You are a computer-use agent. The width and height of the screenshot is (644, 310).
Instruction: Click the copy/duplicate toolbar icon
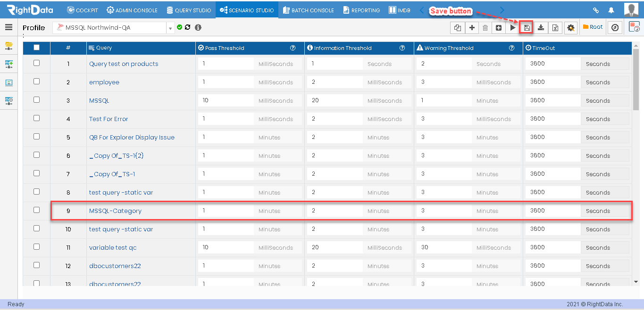pyautogui.click(x=457, y=28)
